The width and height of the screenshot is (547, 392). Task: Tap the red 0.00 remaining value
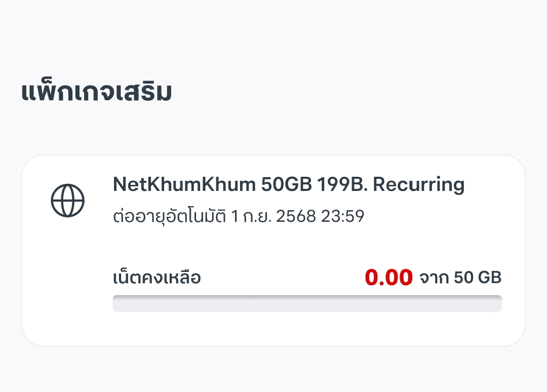388,278
